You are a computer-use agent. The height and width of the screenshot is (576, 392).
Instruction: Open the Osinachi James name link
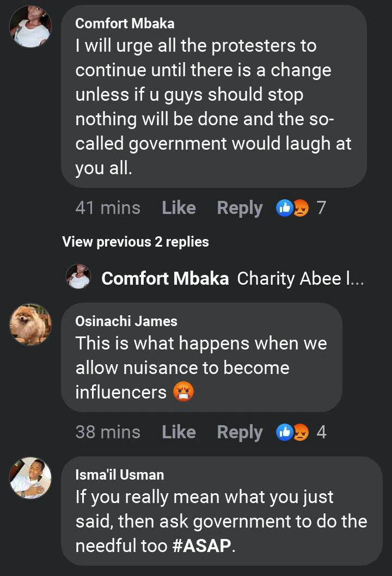coord(126,321)
